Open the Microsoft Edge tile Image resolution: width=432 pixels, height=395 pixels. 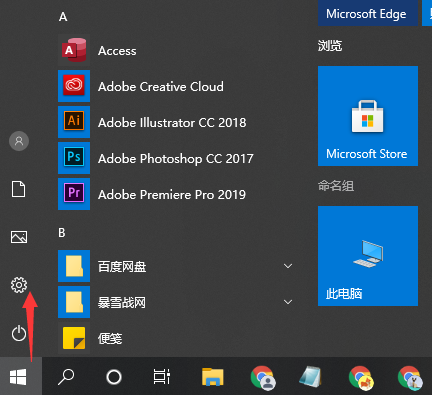tap(368, 13)
